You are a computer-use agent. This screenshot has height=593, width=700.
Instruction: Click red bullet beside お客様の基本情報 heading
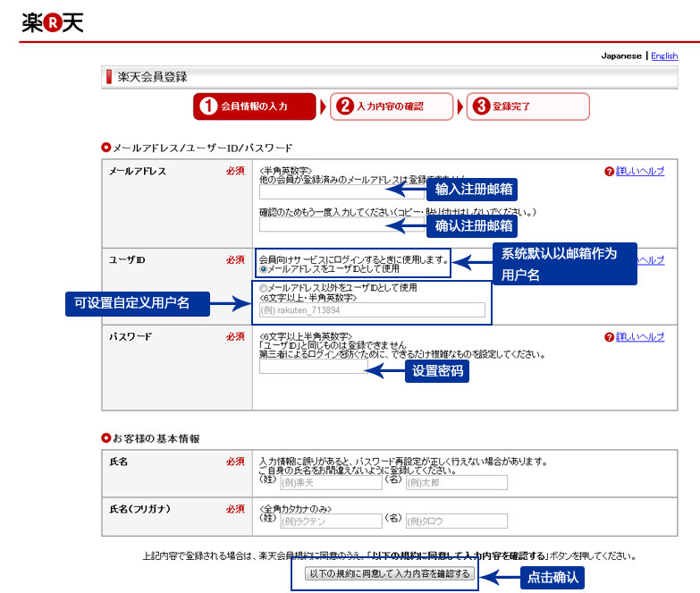[x=106, y=438]
